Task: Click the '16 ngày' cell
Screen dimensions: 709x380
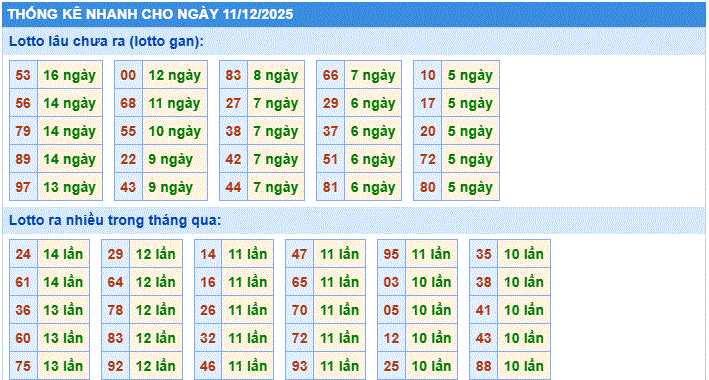Action: [70, 75]
